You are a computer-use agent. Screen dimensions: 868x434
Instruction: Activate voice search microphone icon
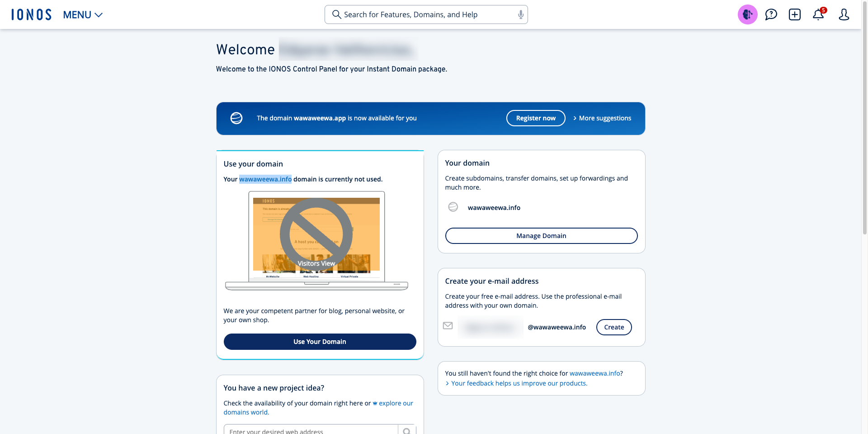521,14
